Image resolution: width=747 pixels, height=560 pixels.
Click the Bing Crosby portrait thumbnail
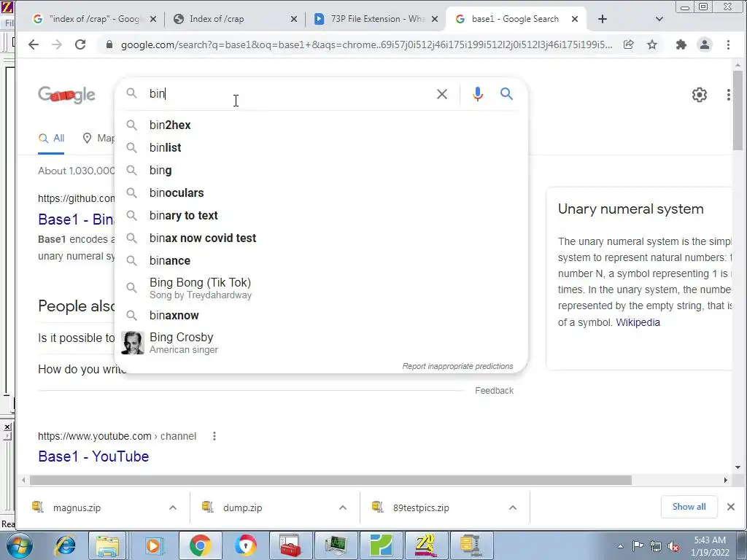133,343
